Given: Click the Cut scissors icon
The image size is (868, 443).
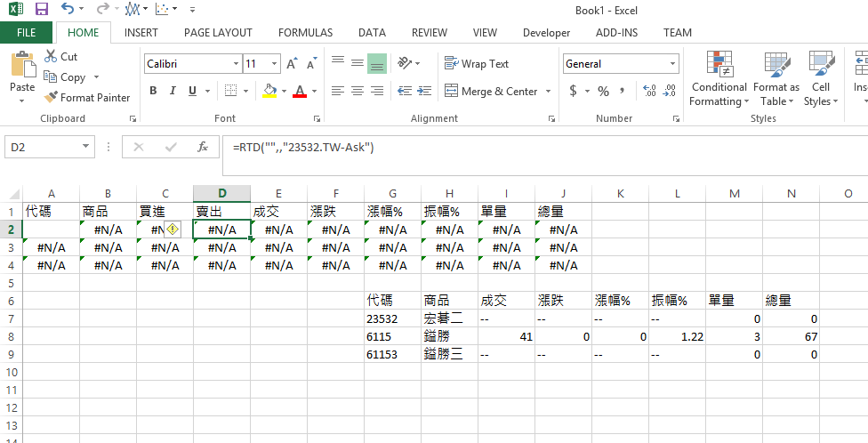Looking at the screenshot, I should pyautogui.click(x=51, y=56).
